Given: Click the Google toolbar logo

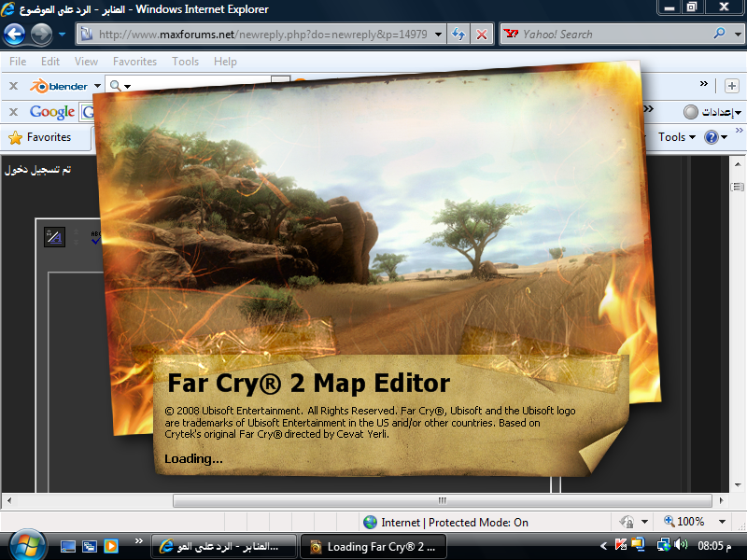Looking at the screenshot, I should [52, 112].
